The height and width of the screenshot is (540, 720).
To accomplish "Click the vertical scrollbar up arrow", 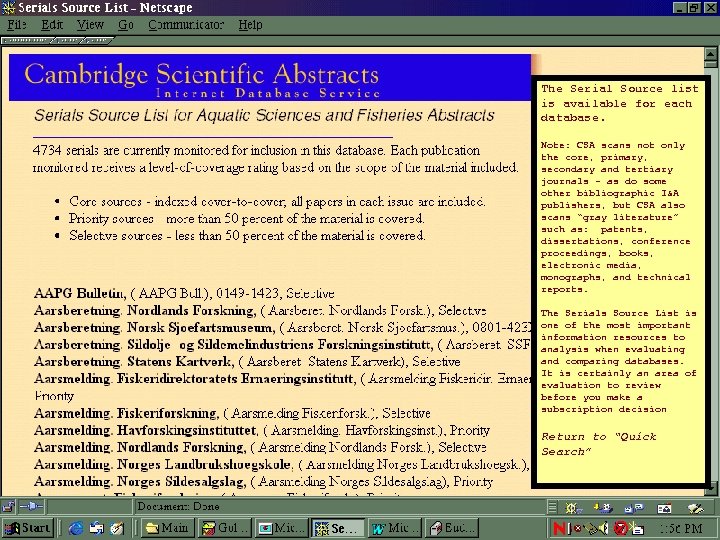I will [x=710, y=55].
